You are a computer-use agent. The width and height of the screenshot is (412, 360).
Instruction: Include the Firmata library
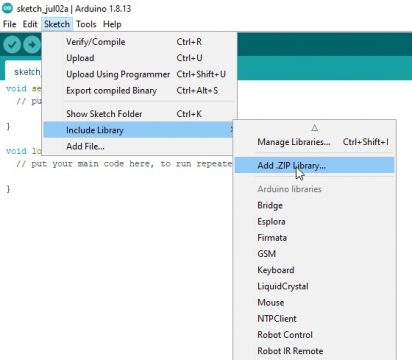[315, 238]
